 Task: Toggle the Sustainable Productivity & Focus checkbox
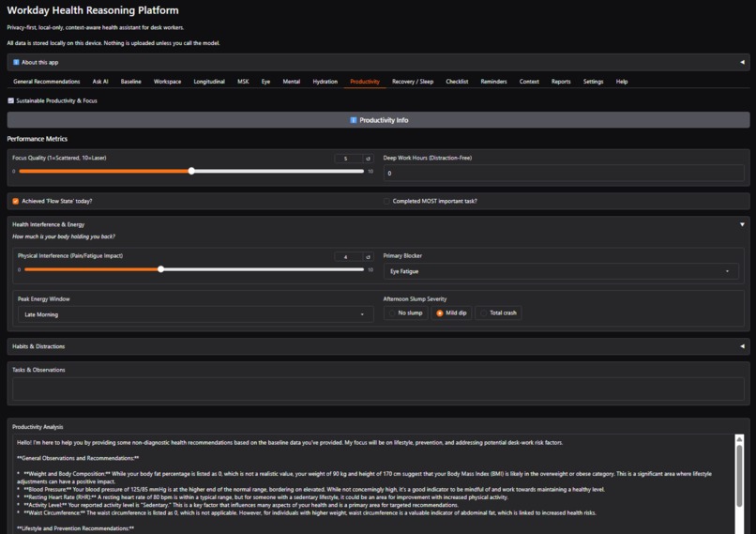[10, 100]
